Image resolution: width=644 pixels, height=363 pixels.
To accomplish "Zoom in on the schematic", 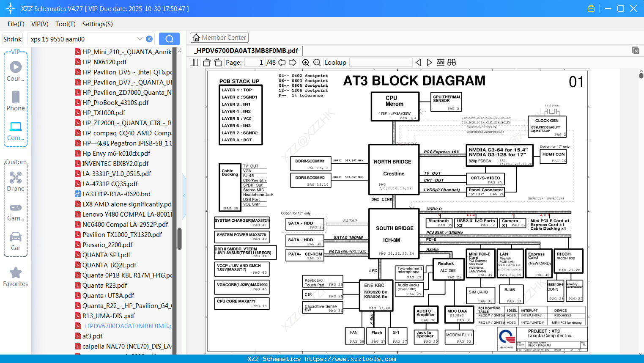I will pyautogui.click(x=306, y=62).
